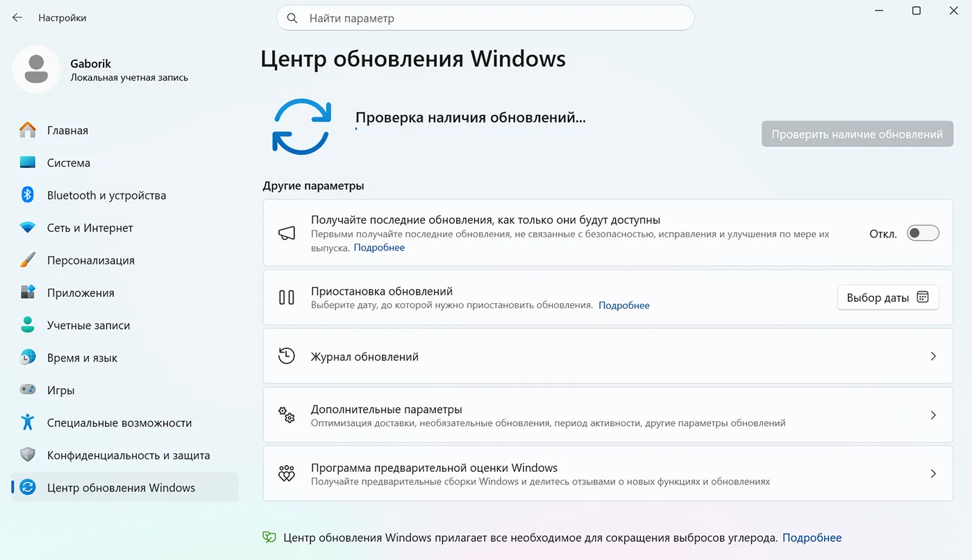Click the Конфиденциальность shield icon
The width and height of the screenshot is (972, 560).
click(x=28, y=455)
